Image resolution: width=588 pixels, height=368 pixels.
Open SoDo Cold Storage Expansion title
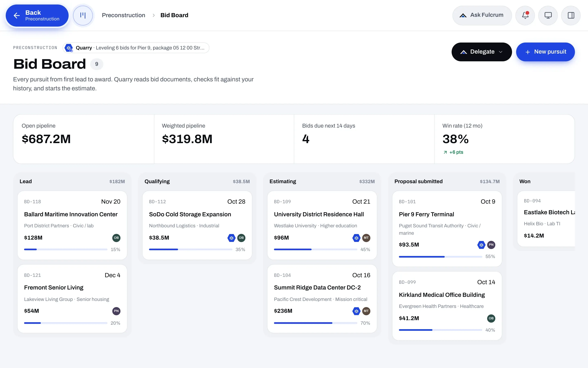click(x=190, y=214)
